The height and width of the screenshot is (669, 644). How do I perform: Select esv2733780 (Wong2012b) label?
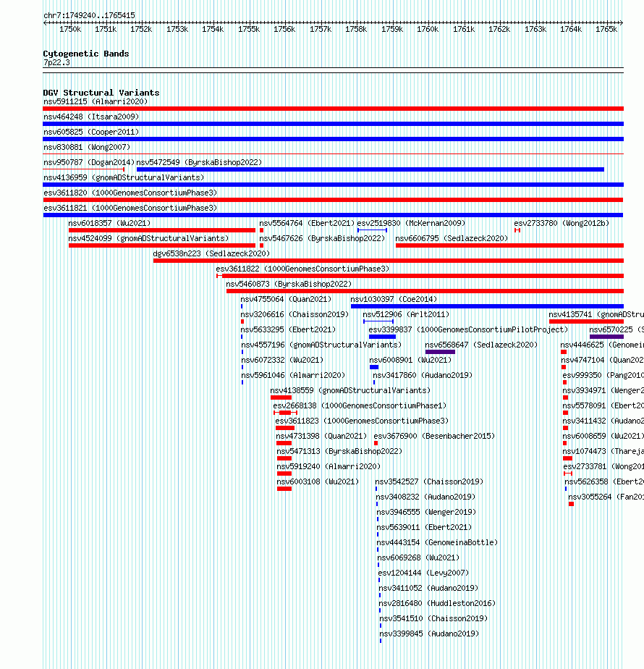(x=562, y=223)
